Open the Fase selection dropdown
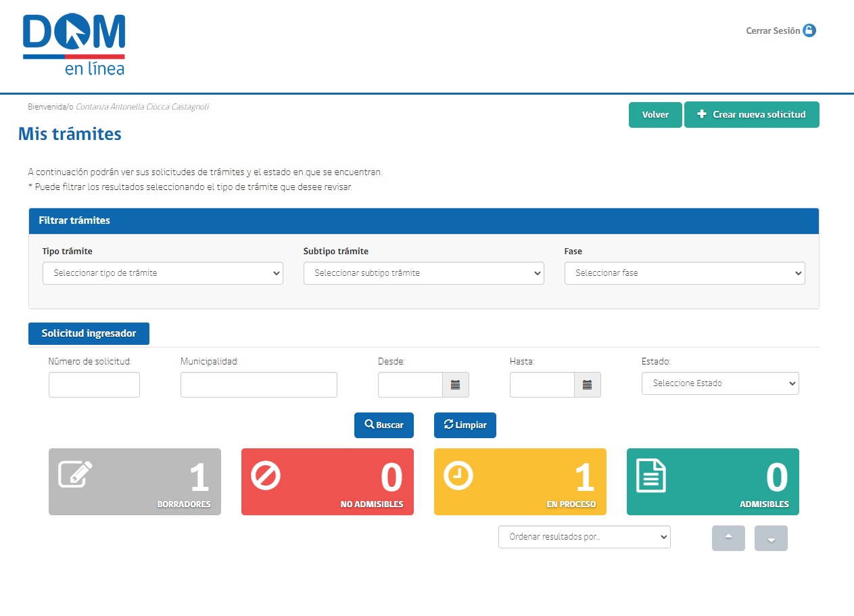The height and width of the screenshot is (616, 854). click(684, 273)
